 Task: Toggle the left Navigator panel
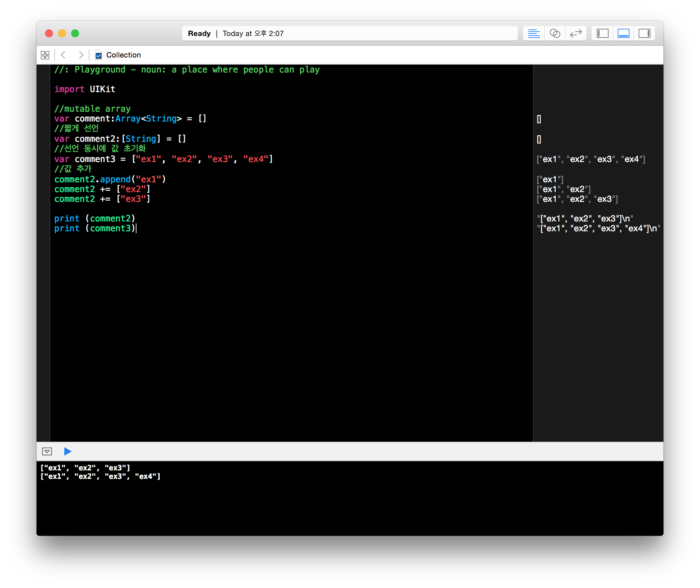[x=602, y=33]
